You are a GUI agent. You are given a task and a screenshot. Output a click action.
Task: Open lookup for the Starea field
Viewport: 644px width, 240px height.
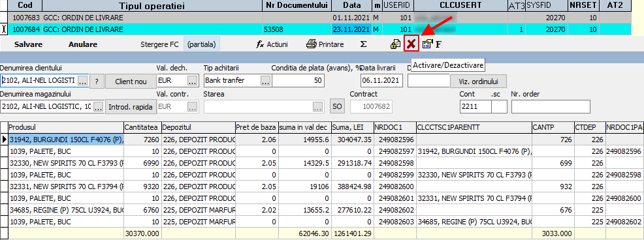point(317,107)
